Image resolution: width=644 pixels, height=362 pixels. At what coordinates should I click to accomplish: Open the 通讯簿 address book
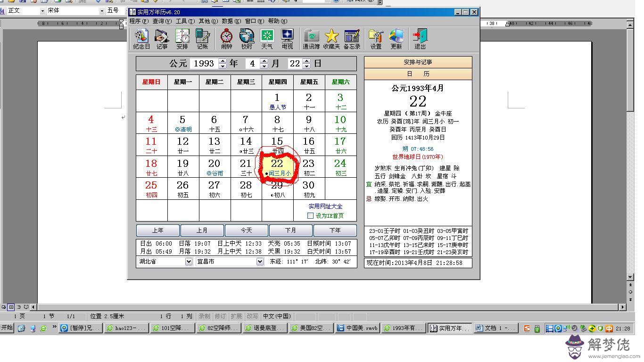point(311,39)
